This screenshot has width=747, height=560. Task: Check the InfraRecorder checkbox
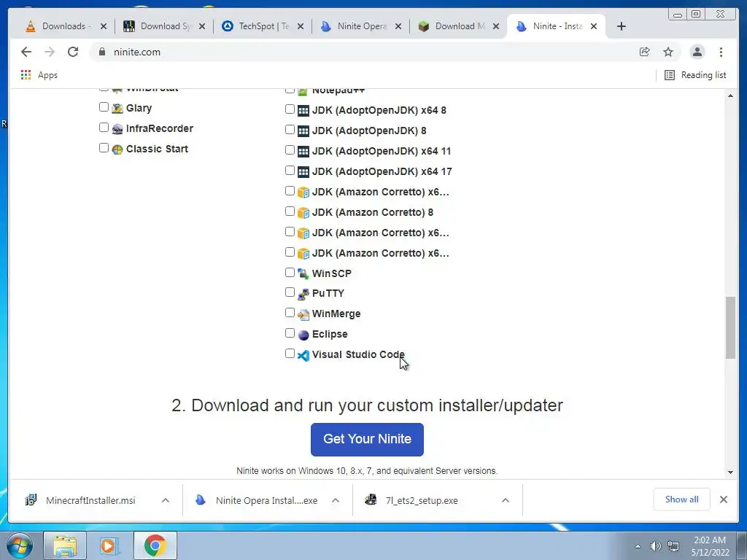[x=104, y=127]
